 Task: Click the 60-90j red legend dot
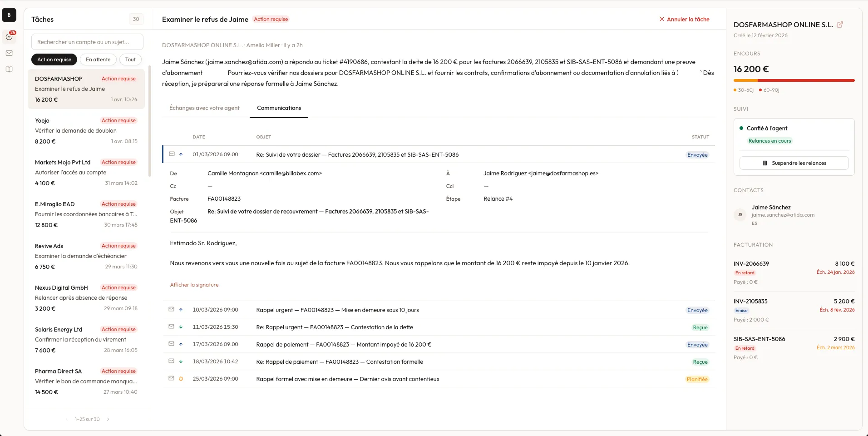tap(760, 90)
